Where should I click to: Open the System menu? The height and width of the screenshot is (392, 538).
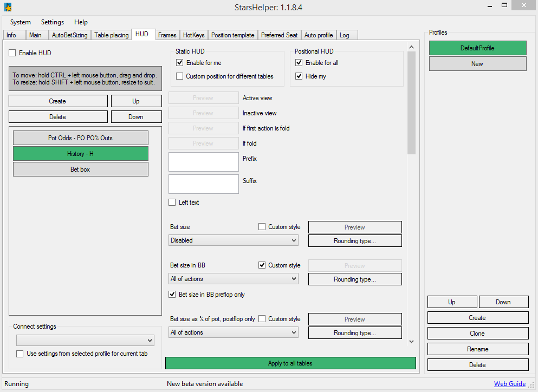pyautogui.click(x=20, y=22)
